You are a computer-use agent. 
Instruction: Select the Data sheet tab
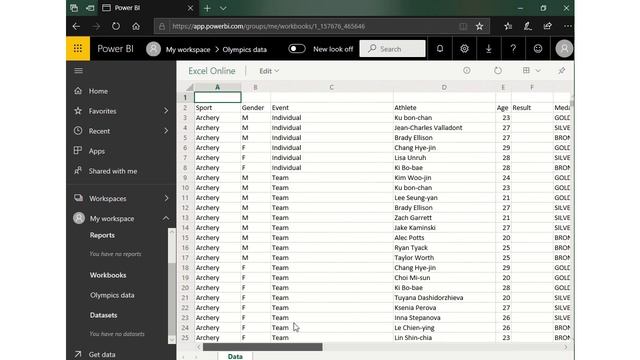click(x=235, y=356)
